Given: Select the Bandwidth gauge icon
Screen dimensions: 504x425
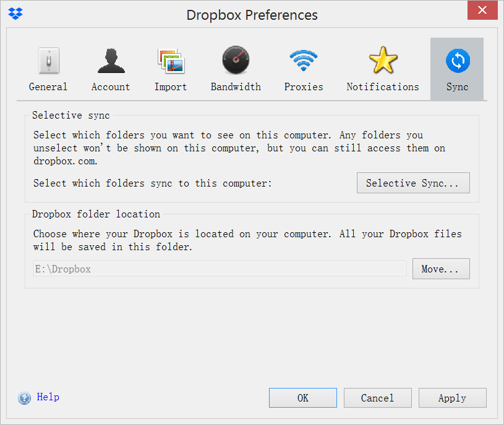Looking at the screenshot, I should [x=236, y=61].
